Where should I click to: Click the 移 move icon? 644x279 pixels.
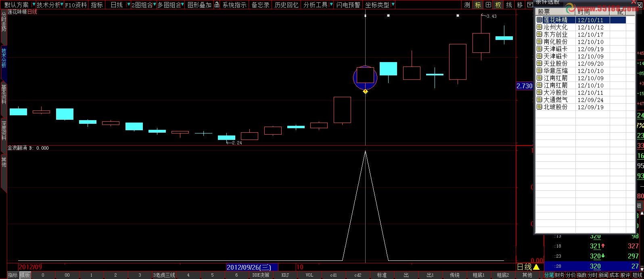(520, 5)
